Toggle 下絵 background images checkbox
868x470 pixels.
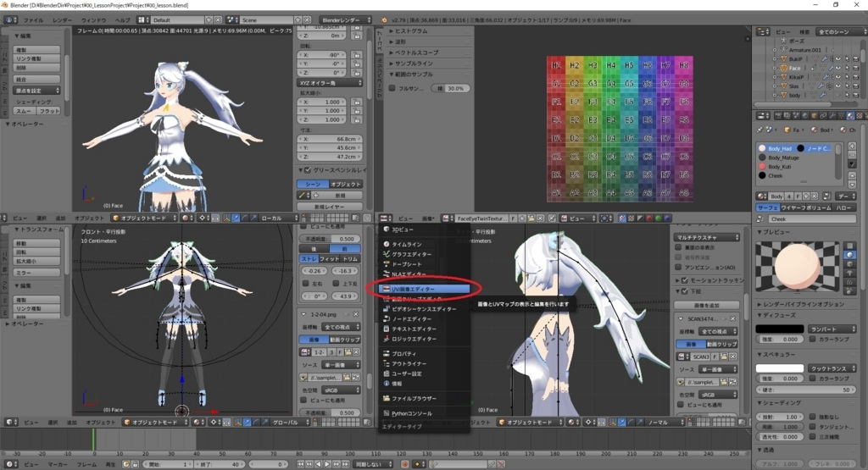pos(685,290)
